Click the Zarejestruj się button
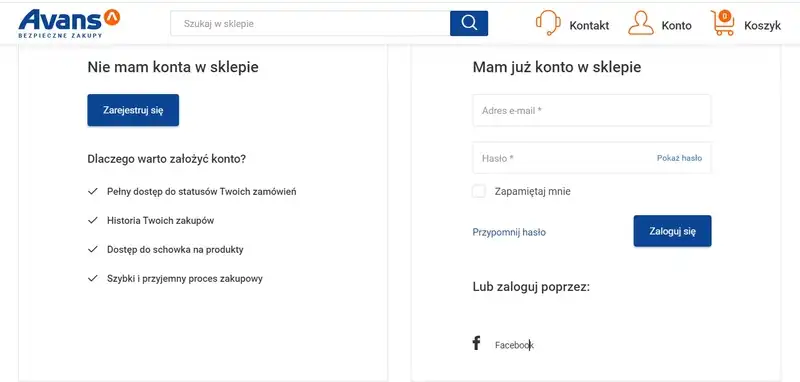Viewport: 800px width, 382px height. pyautogui.click(x=133, y=110)
